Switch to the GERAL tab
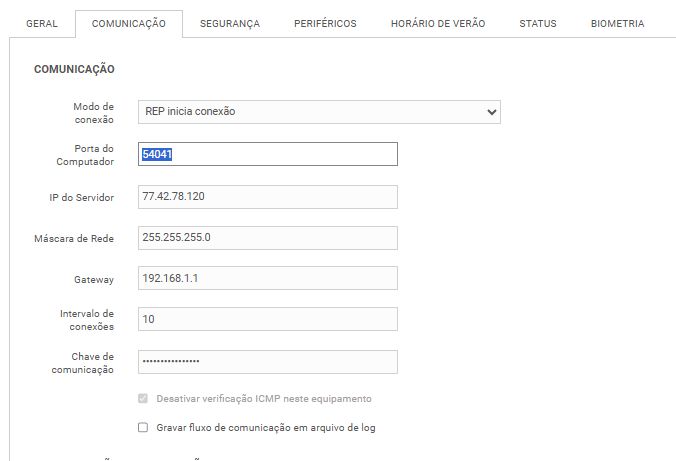 (41, 24)
